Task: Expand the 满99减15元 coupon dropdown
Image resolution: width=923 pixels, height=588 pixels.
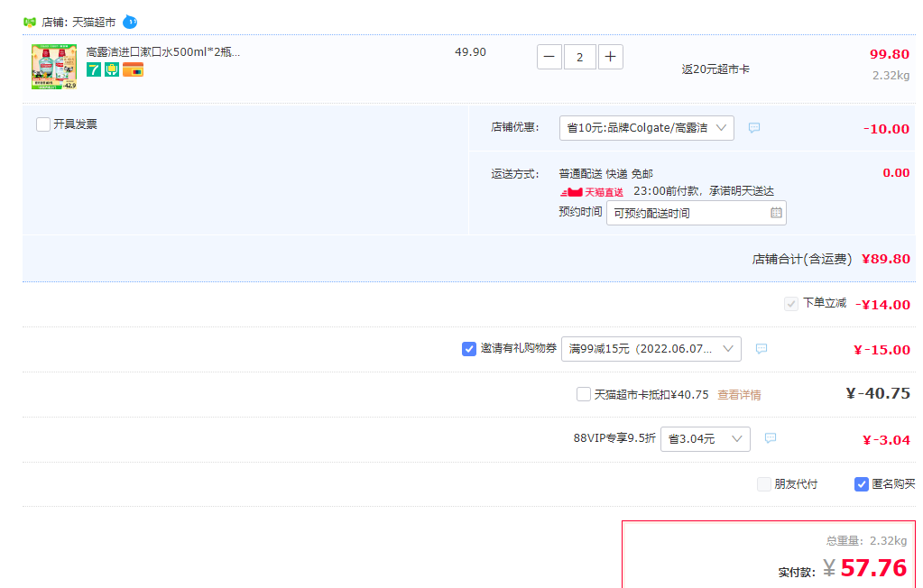Action: 651,349
